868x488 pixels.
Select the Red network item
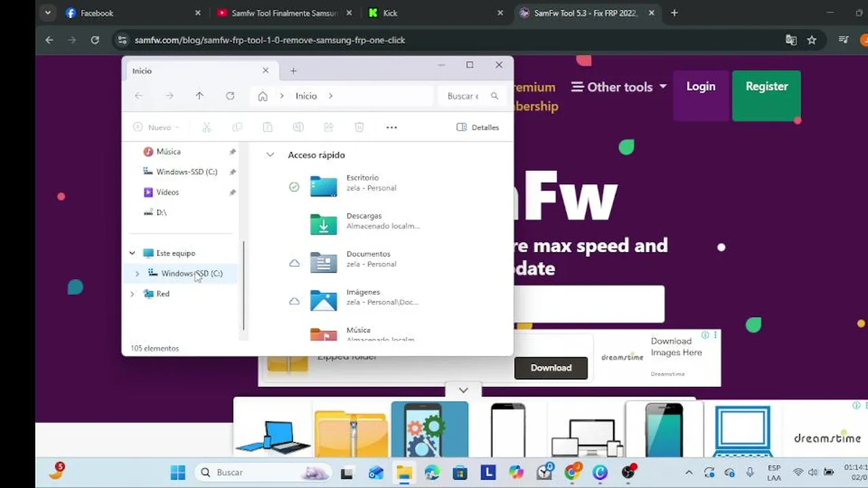pos(163,294)
